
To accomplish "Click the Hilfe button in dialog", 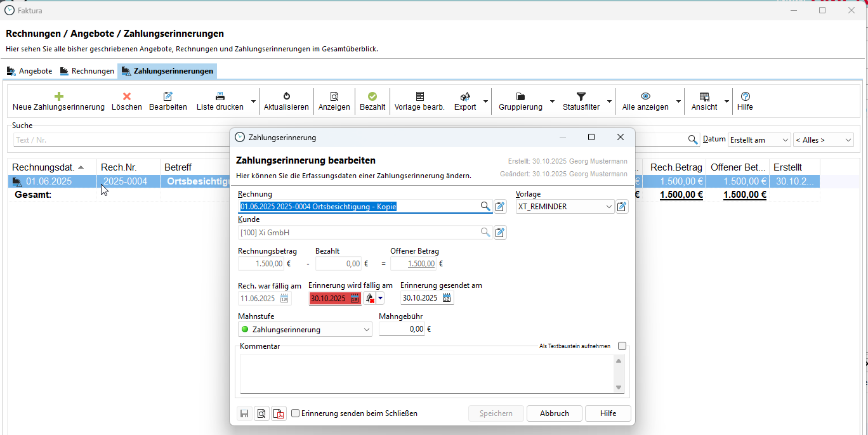I will click(608, 413).
